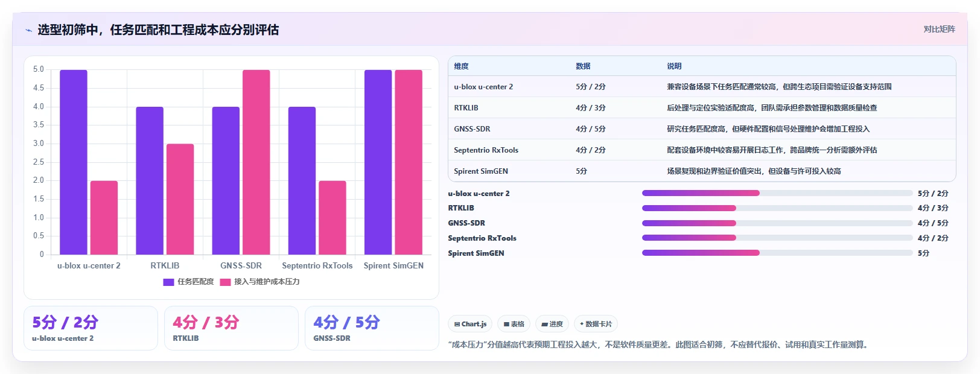The height and width of the screenshot is (374, 980).
Task: Click the Septentrio RxTools progress list label
Action: 482,238
